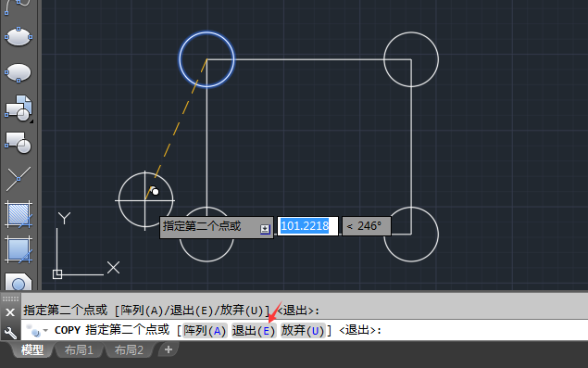Choose the 阵列(A) array option
The width and height of the screenshot is (588, 368).
[x=205, y=330]
